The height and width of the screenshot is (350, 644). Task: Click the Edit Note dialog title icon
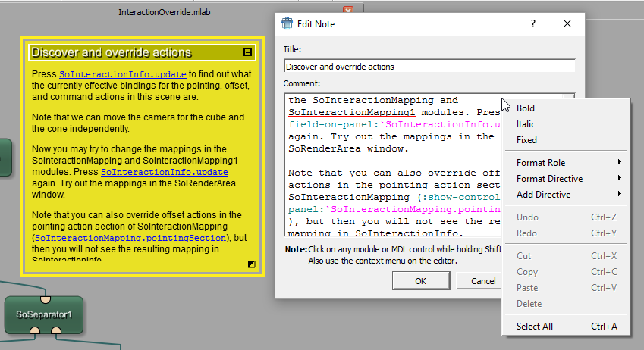[286, 23]
